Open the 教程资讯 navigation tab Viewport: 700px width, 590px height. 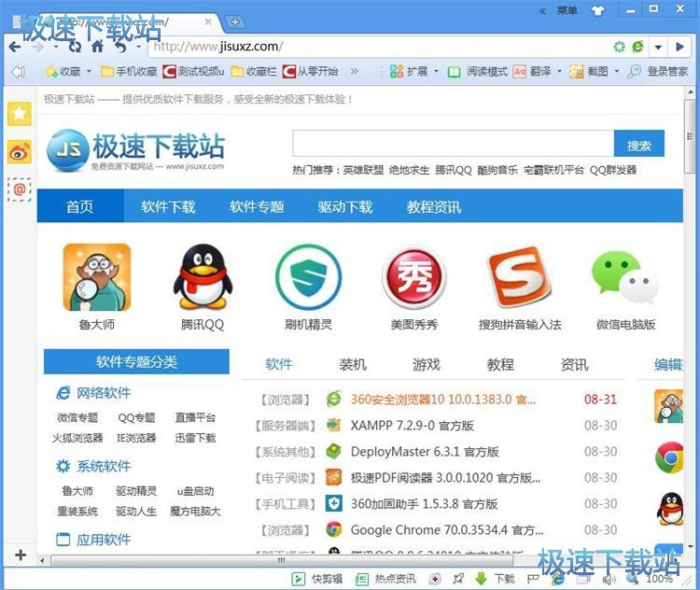pyautogui.click(x=433, y=206)
